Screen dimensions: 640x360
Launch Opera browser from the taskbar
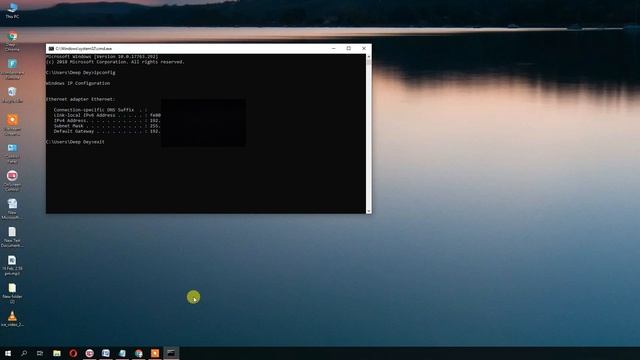click(x=73, y=353)
